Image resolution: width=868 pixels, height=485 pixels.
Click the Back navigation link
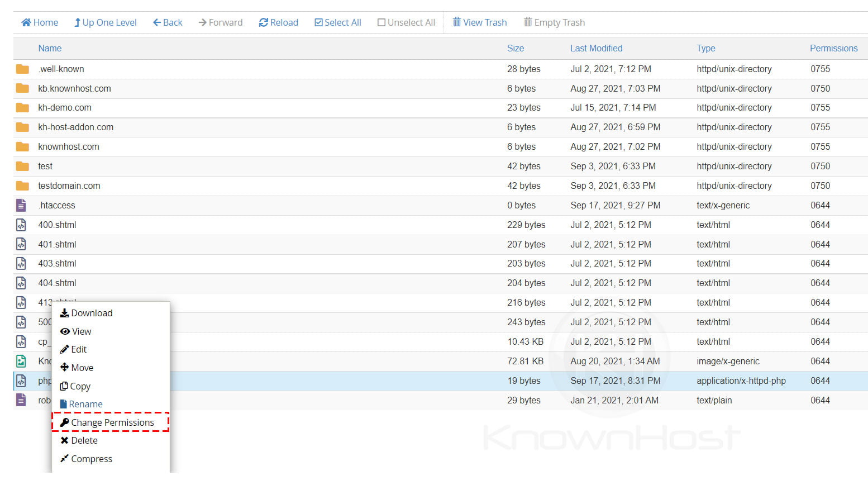click(x=167, y=22)
